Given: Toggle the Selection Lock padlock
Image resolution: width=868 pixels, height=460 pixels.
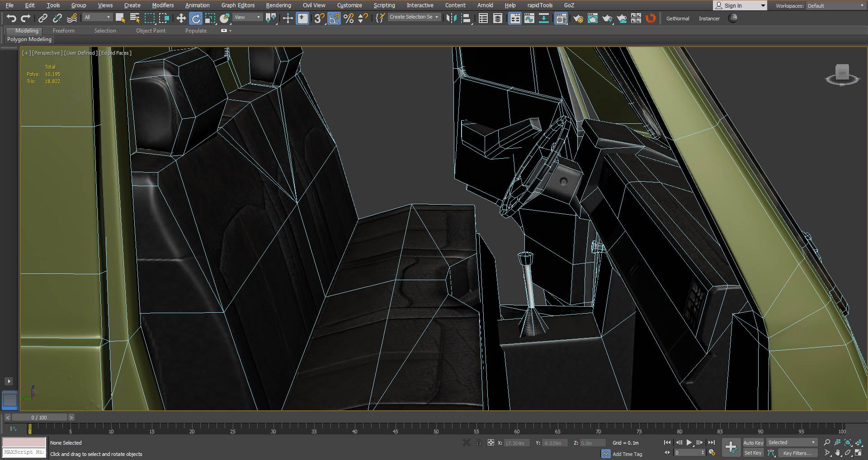Looking at the screenshot, I should (x=479, y=443).
